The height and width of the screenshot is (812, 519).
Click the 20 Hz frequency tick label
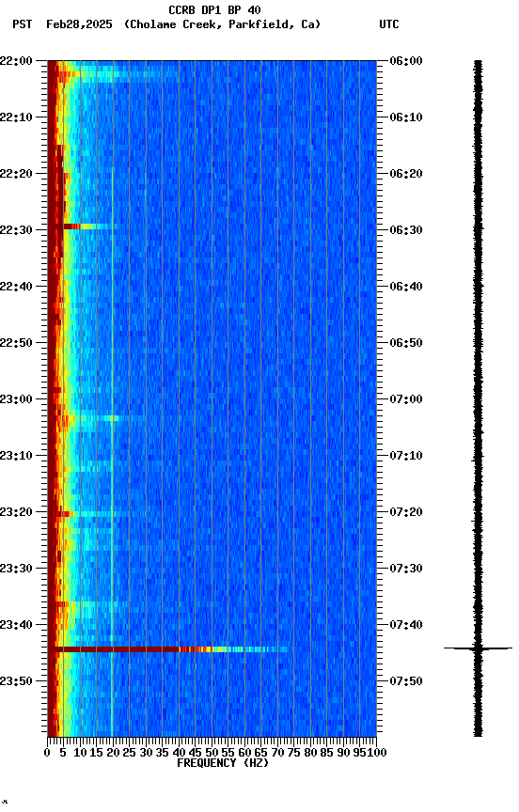[x=113, y=753]
